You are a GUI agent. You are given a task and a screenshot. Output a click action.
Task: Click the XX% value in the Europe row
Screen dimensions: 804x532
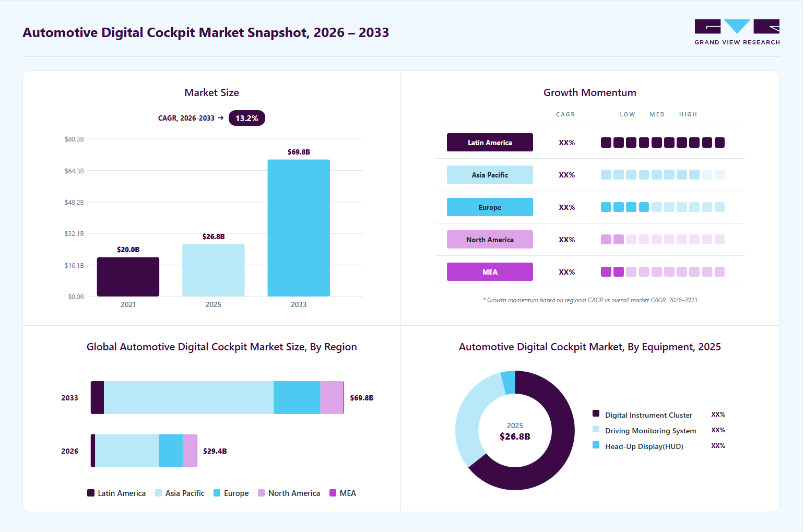click(567, 207)
